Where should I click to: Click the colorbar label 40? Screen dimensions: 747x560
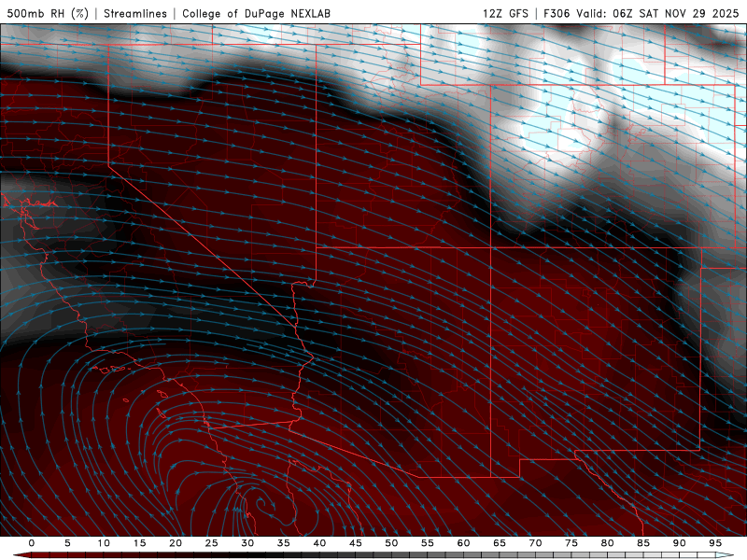[x=319, y=543]
